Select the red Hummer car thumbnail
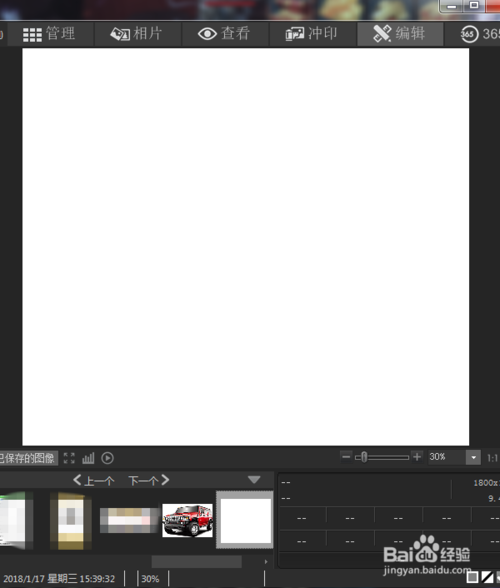The height and width of the screenshot is (588, 500). coord(187,520)
